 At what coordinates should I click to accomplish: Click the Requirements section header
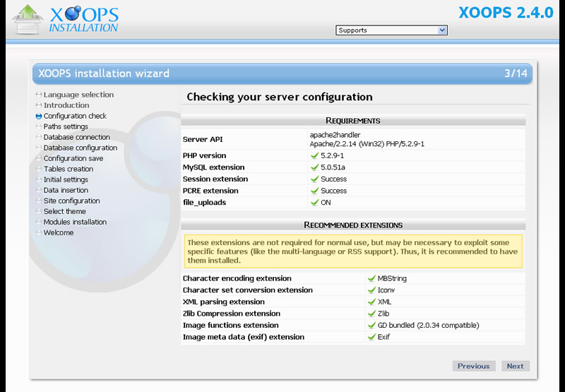coord(353,121)
